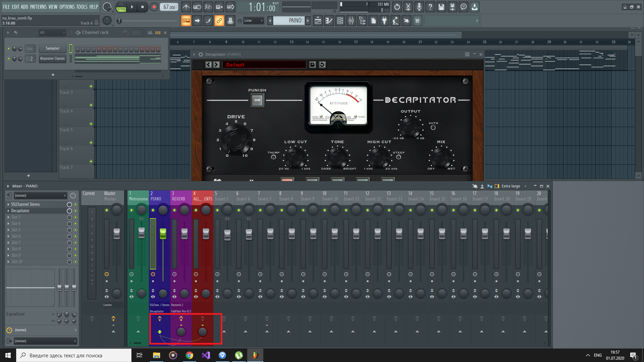Click the save project floppy icon
Image resolution: width=644 pixels, height=362 pixels.
(x=441, y=7)
